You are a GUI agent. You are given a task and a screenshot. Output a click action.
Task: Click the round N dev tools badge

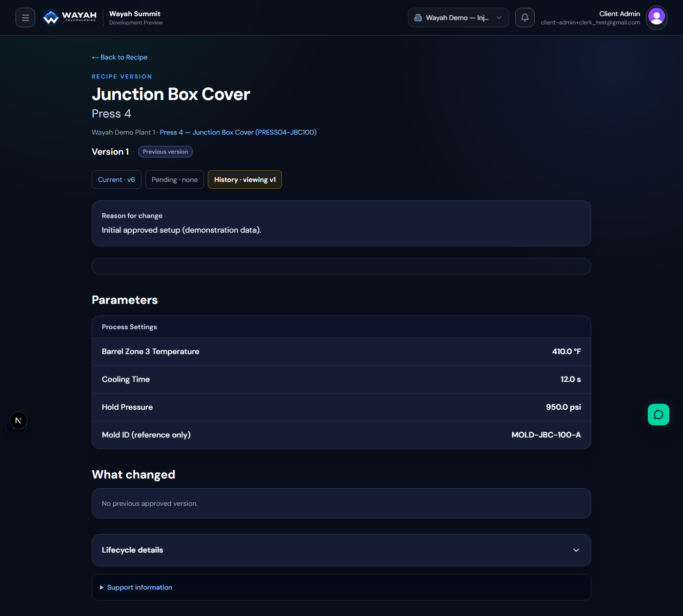coord(19,420)
